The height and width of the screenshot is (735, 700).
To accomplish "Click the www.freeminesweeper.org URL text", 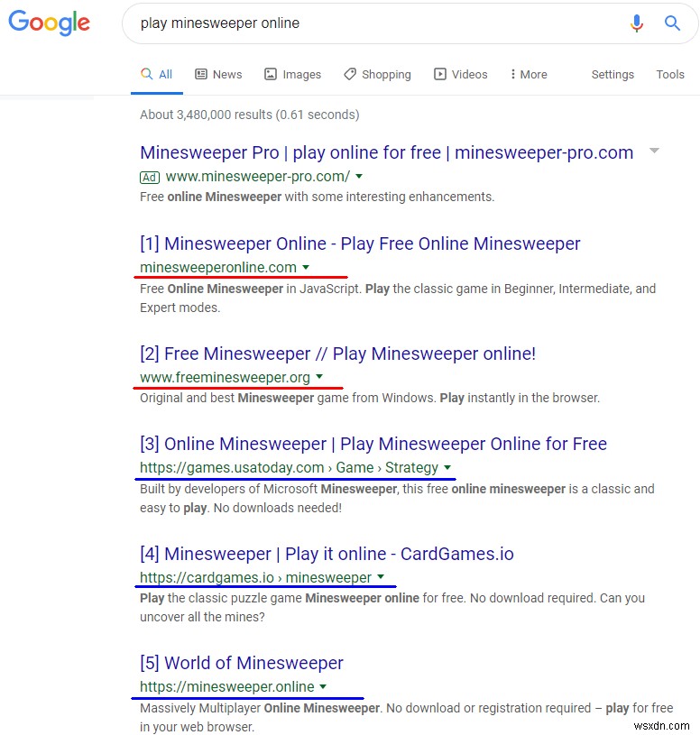I will pyautogui.click(x=225, y=377).
